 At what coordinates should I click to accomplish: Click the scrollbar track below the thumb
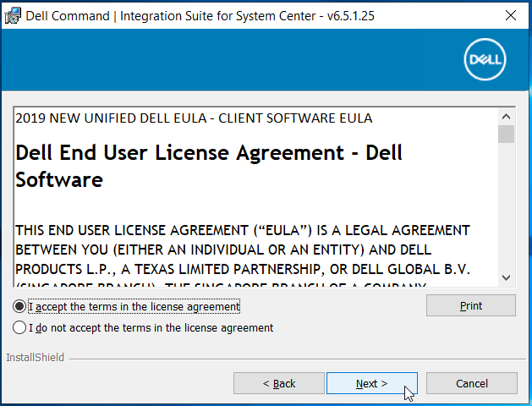507,211
